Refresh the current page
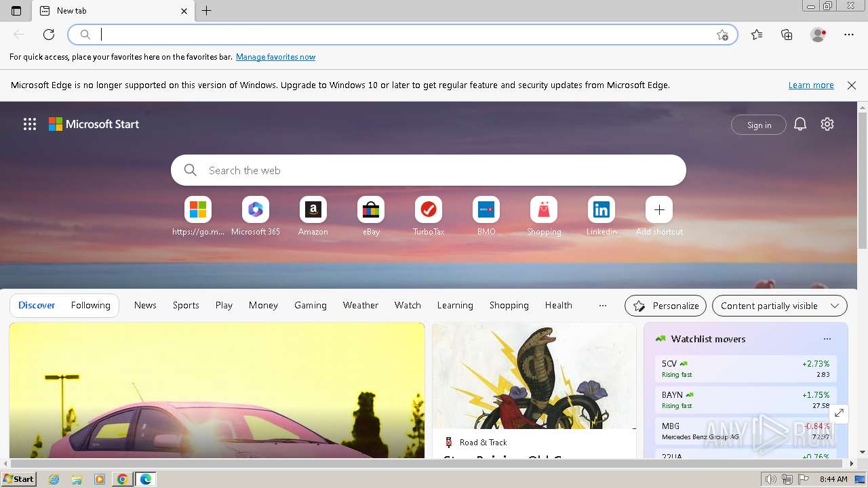Image resolution: width=868 pixels, height=488 pixels. coord(49,35)
